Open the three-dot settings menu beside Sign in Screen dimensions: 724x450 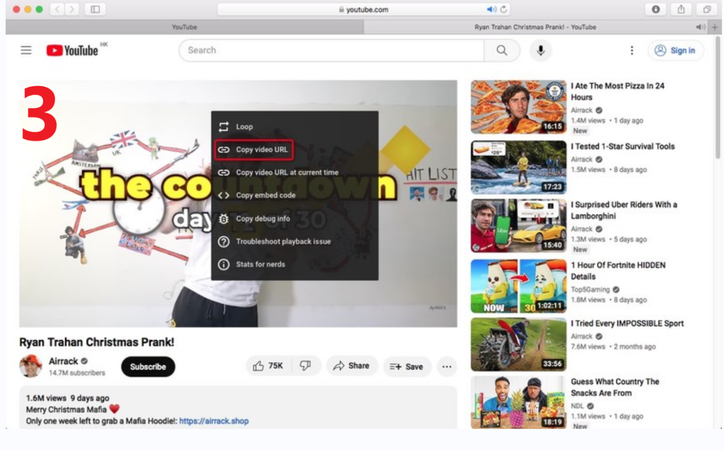click(x=632, y=50)
